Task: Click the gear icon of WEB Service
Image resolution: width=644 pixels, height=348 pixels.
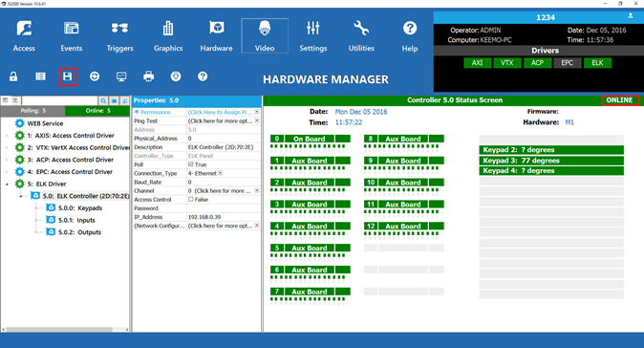Action: point(19,123)
